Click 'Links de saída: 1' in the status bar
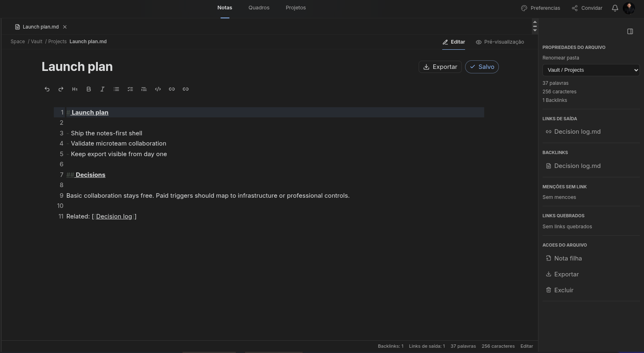 (427, 346)
